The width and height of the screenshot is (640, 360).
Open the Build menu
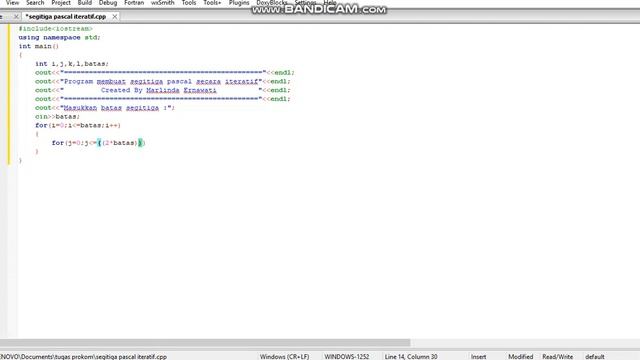coord(84,3)
